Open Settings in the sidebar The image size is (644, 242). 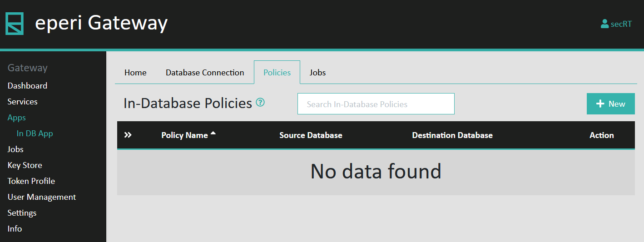click(22, 213)
